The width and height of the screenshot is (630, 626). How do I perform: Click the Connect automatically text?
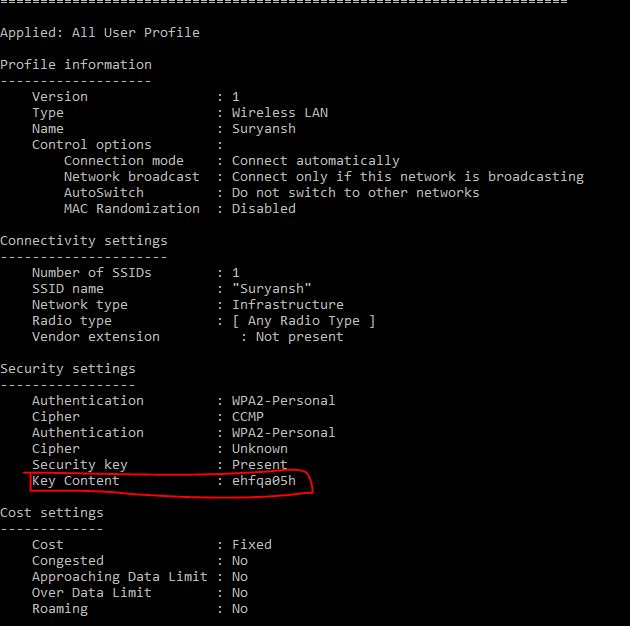[x=316, y=161]
